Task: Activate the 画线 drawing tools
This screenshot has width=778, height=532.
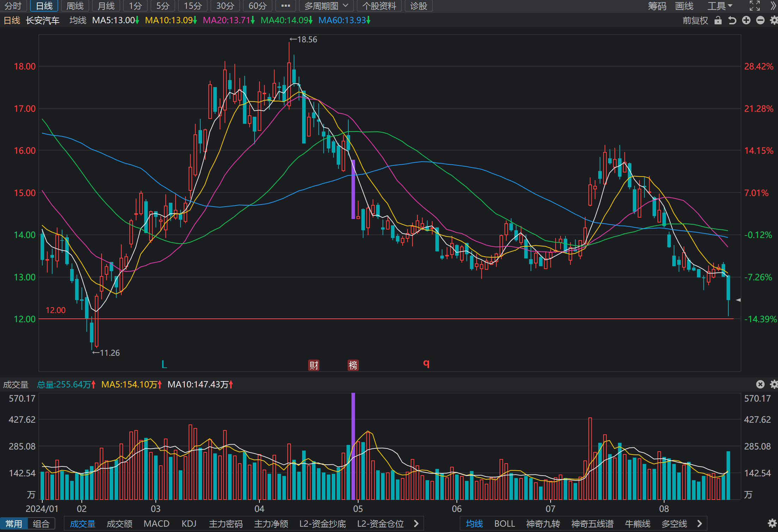Action: point(684,6)
